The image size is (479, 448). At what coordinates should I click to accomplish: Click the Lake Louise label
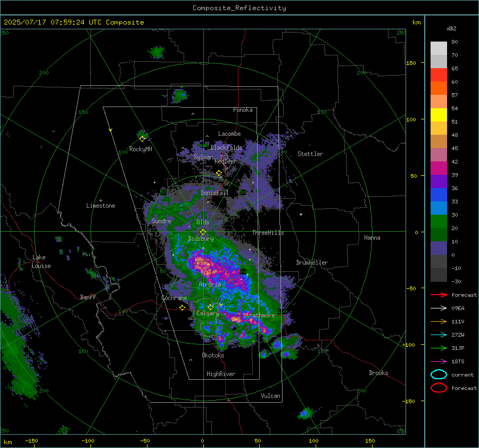pyautogui.click(x=42, y=262)
